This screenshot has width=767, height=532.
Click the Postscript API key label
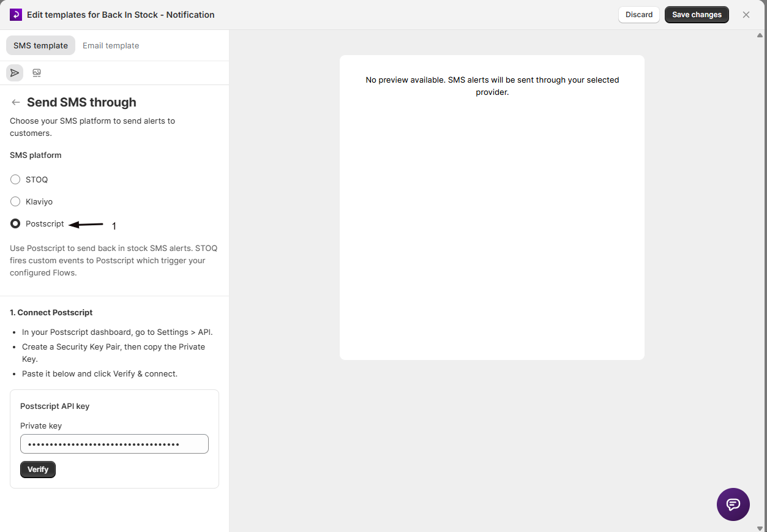tap(55, 406)
